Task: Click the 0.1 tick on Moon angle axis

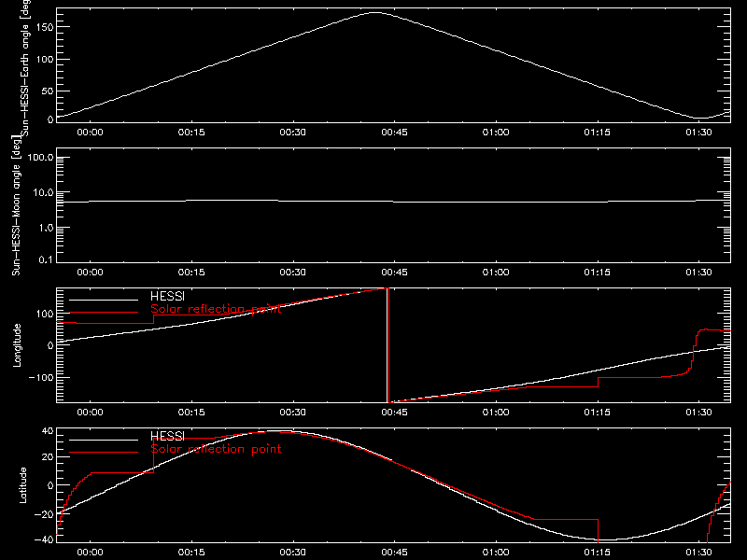Action: pyautogui.click(x=46, y=259)
